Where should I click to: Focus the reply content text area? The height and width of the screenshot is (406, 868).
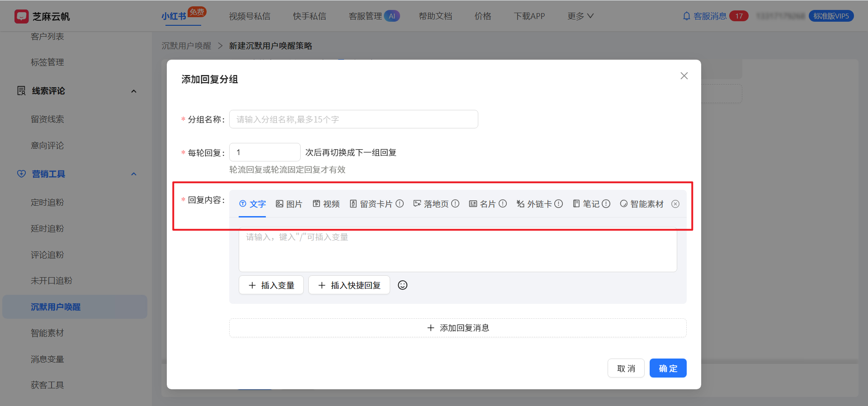pos(458,250)
